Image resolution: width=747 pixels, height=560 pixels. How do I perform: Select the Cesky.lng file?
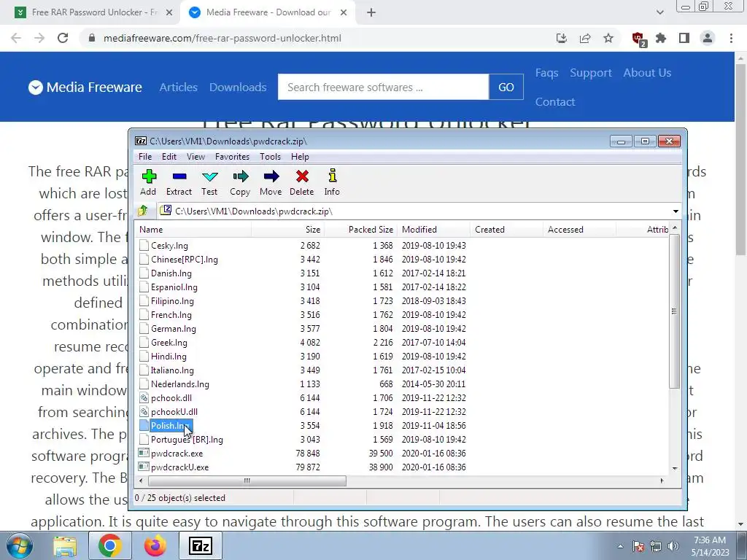coord(169,246)
